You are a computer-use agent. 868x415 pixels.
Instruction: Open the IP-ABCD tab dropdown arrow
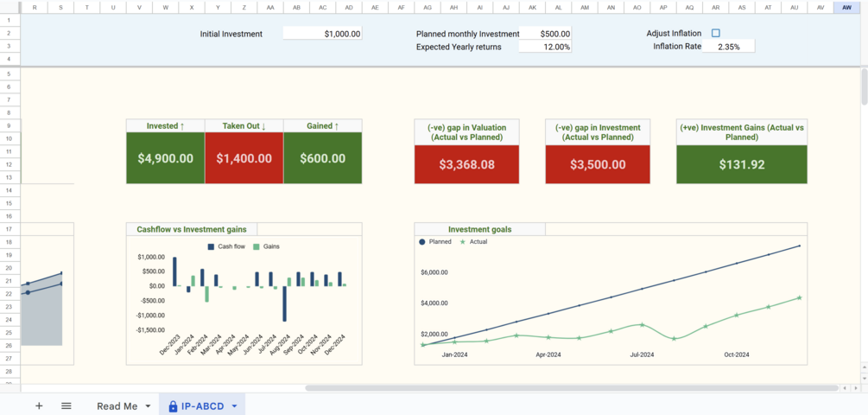tap(234, 406)
